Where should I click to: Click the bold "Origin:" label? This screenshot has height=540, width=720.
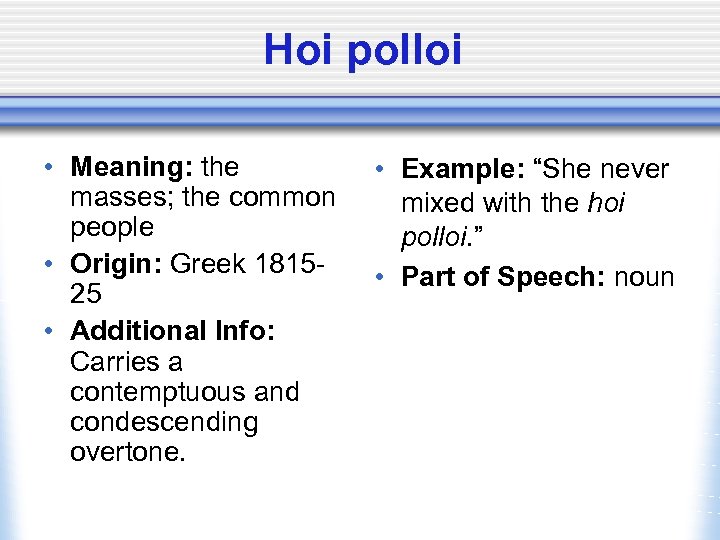(x=117, y=264)
